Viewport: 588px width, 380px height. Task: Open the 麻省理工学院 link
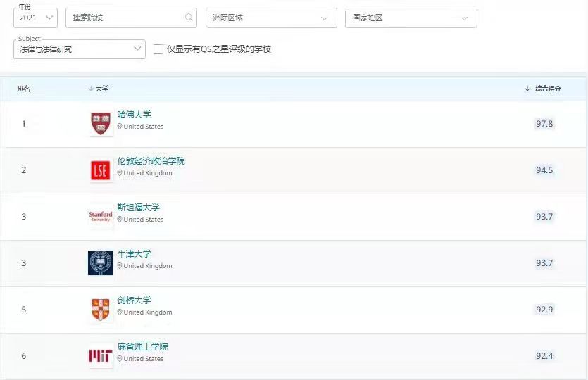coord(142,347)
